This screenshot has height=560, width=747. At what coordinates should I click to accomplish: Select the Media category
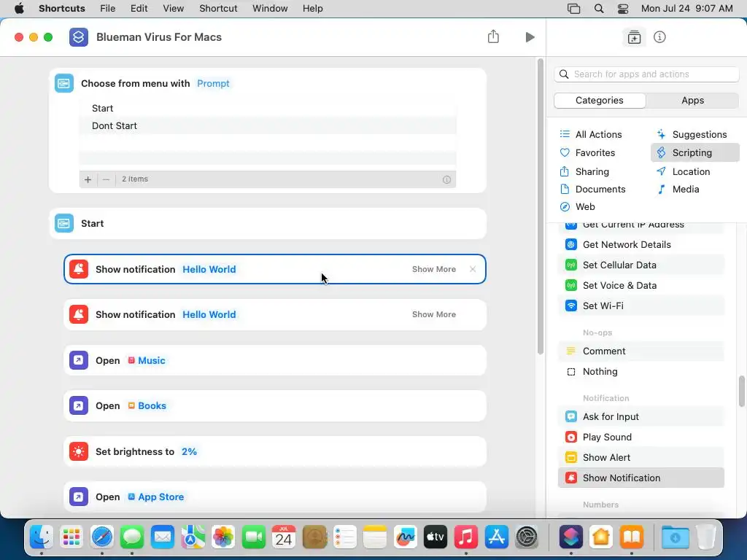678,189
